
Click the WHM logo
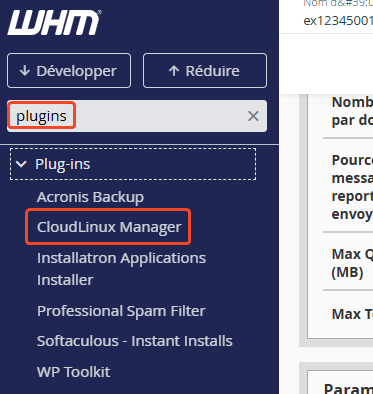55,22
